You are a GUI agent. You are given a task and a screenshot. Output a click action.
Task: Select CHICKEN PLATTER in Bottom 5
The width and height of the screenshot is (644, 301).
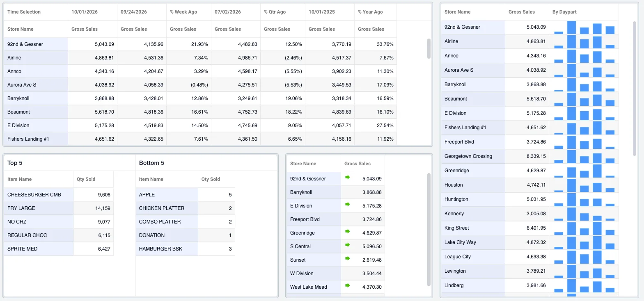click(162, 208)
